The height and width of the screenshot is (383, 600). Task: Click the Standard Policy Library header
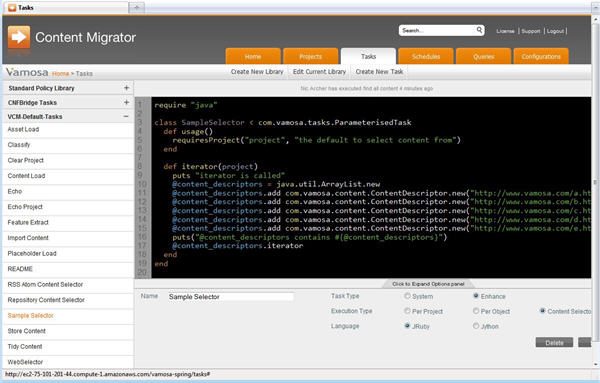click(x=68, y=88)
